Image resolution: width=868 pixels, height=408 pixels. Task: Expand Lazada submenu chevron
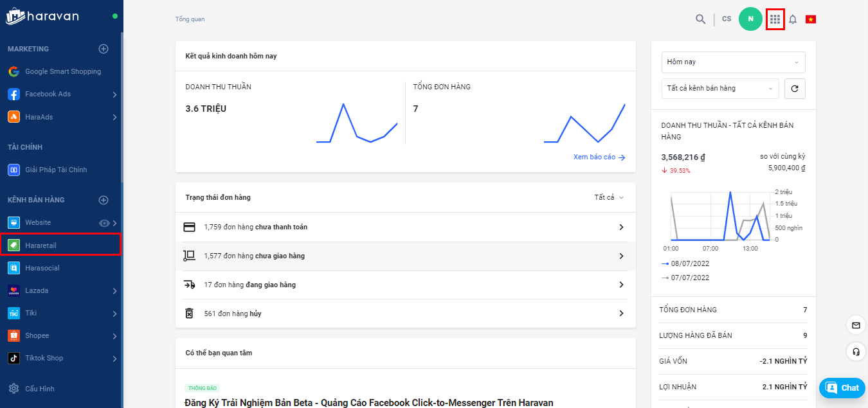[114, 291]
